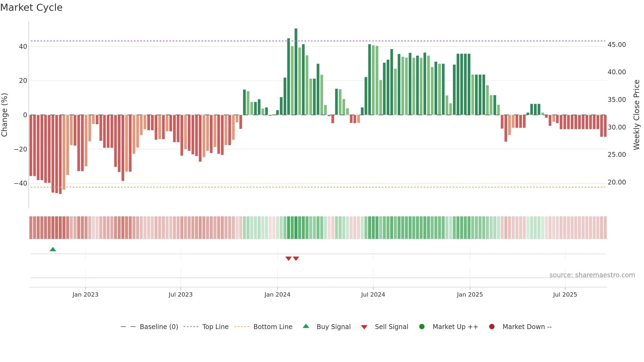The image size is (644, 362).
Task: Click the lowest red bar below the bottom line
Action: (60, 154)
